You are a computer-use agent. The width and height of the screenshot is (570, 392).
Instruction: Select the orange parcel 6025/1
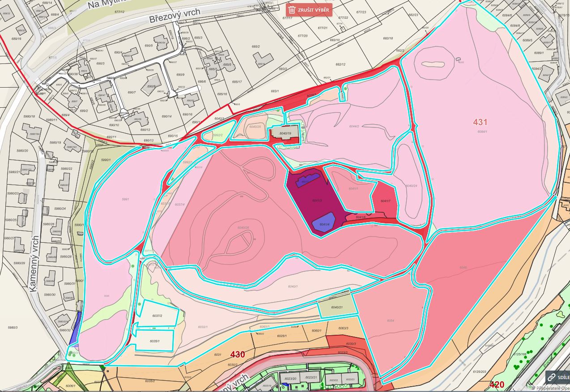point(282,335)
